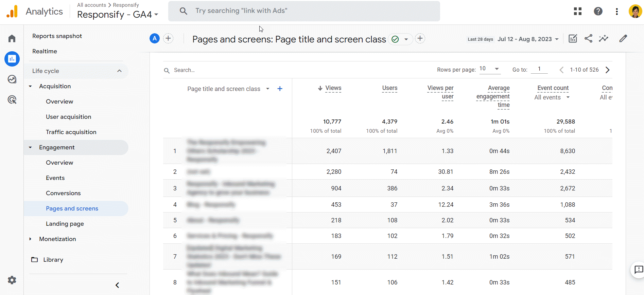Open Rows per page dropdown
The height and width of the screenshot is (295, 644).
[489, 69]
